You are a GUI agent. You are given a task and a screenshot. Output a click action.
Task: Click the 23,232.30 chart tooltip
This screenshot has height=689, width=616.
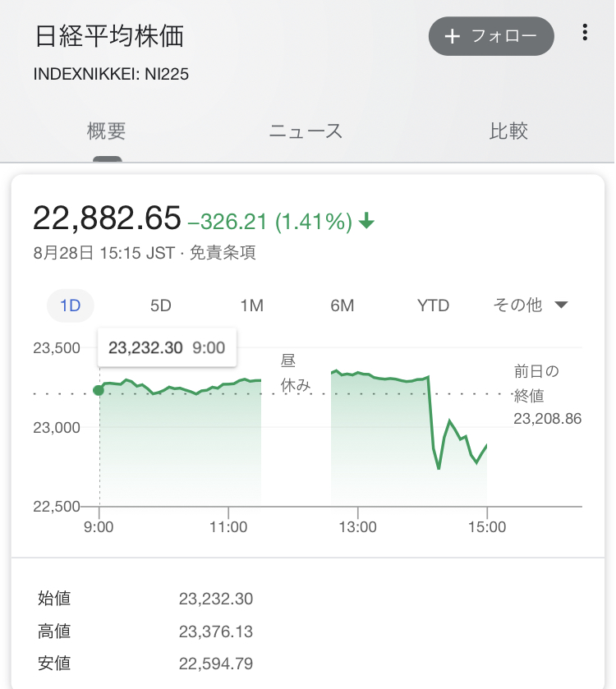[x=167, y=348]
